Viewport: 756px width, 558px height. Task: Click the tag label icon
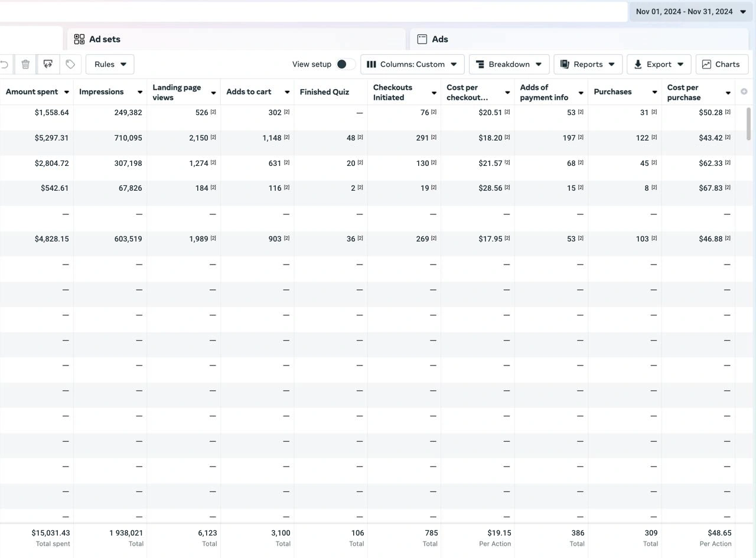click(70, 64)
